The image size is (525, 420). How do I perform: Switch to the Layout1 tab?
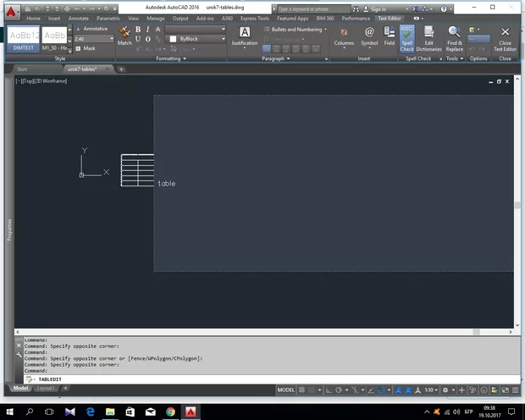[x=46, y=388]
